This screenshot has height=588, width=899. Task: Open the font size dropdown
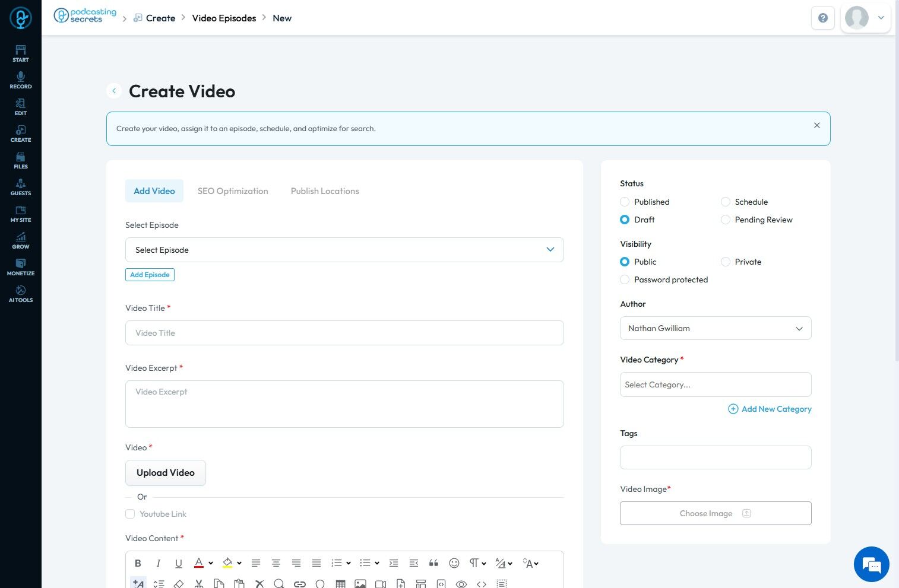530,563
